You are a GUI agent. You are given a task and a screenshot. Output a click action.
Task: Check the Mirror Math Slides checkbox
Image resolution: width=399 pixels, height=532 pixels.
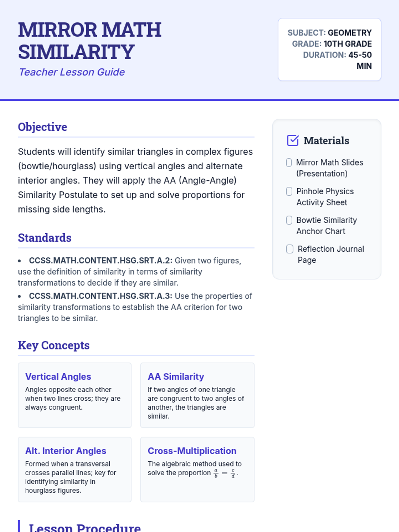tap(289, 163)
